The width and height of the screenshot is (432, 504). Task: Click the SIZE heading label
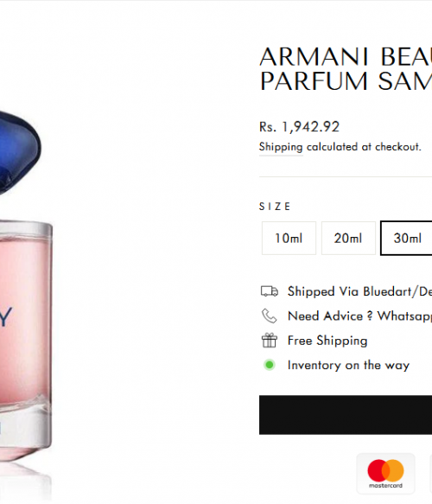click(275, 207)
